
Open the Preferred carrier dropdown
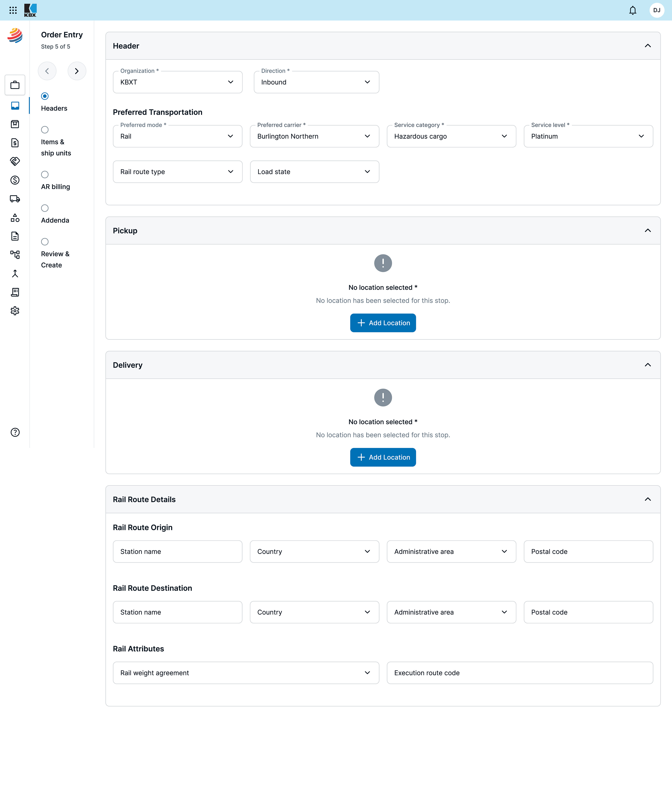[x=314, y=136]
